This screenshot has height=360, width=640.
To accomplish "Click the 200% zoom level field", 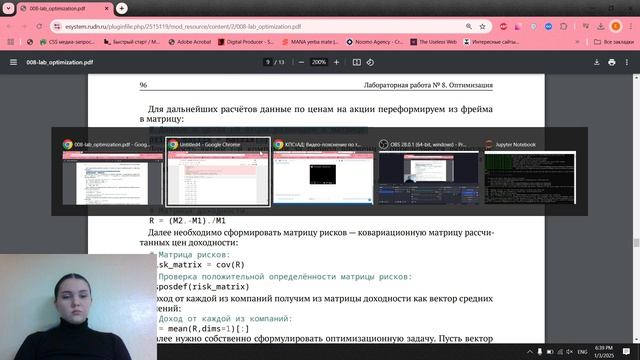I will [319, 62].
